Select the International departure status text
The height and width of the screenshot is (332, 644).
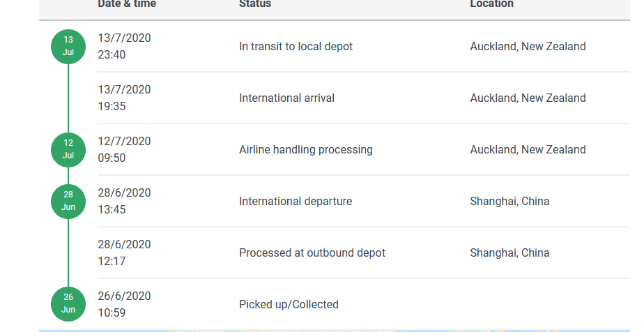pyautogui.click(x=296, y=202)
